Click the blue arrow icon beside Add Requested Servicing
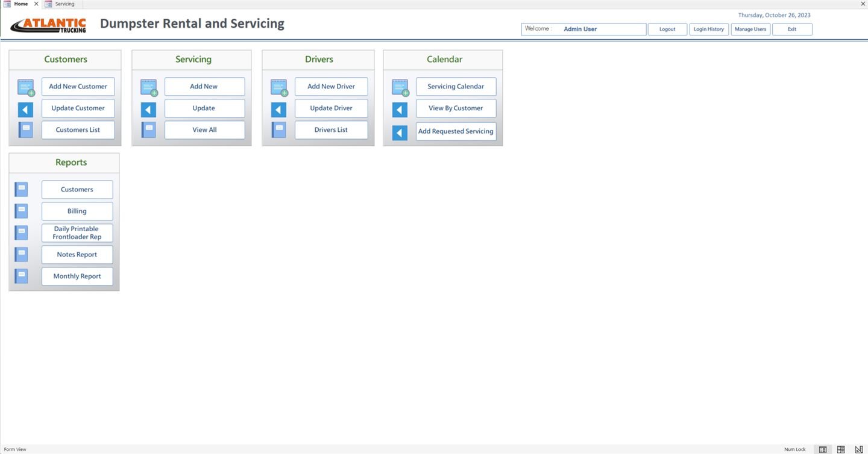Screen dimensions: 868x454 [400, 132]
